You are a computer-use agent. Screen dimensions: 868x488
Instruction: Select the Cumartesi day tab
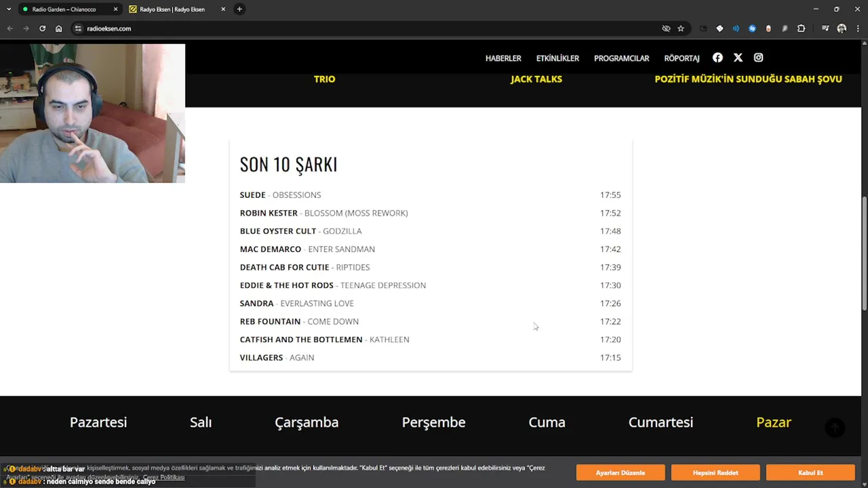click(660, 422)
